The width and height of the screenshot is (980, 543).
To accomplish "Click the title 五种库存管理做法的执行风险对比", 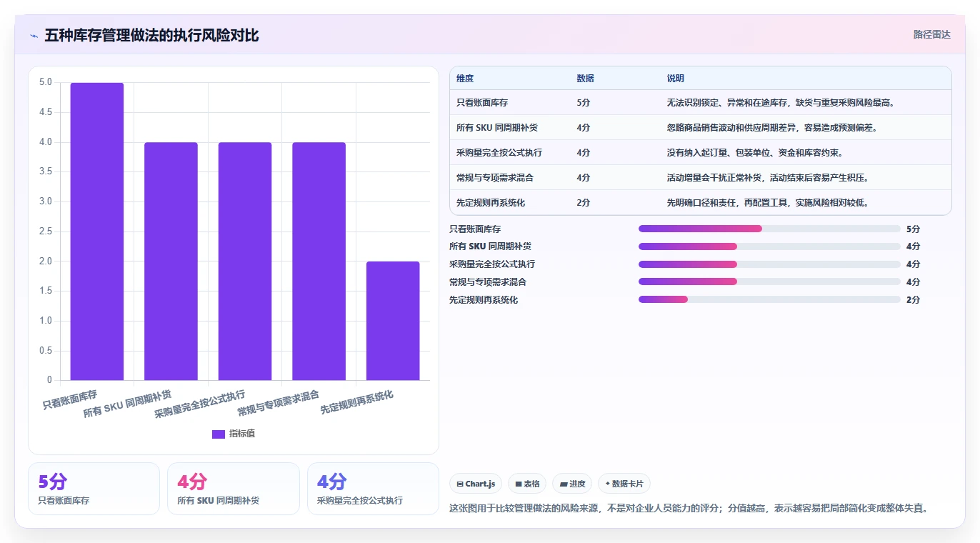I will click(x=151, y=35).
